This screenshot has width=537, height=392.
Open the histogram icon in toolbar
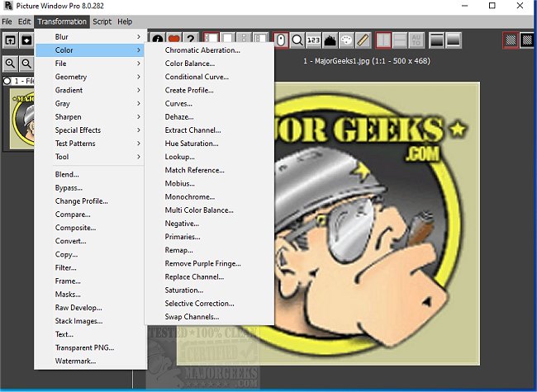[330, 39]
